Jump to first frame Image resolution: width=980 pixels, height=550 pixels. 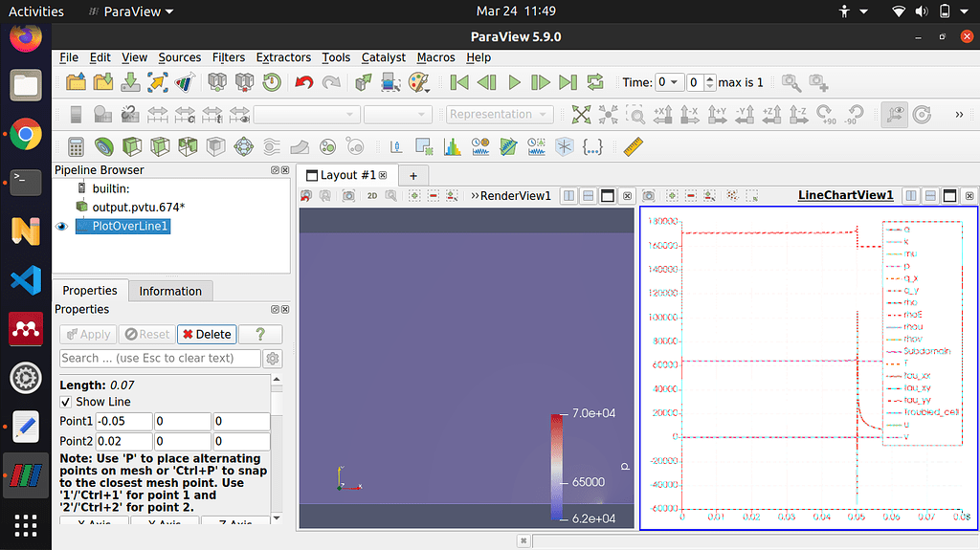[459, 82]
